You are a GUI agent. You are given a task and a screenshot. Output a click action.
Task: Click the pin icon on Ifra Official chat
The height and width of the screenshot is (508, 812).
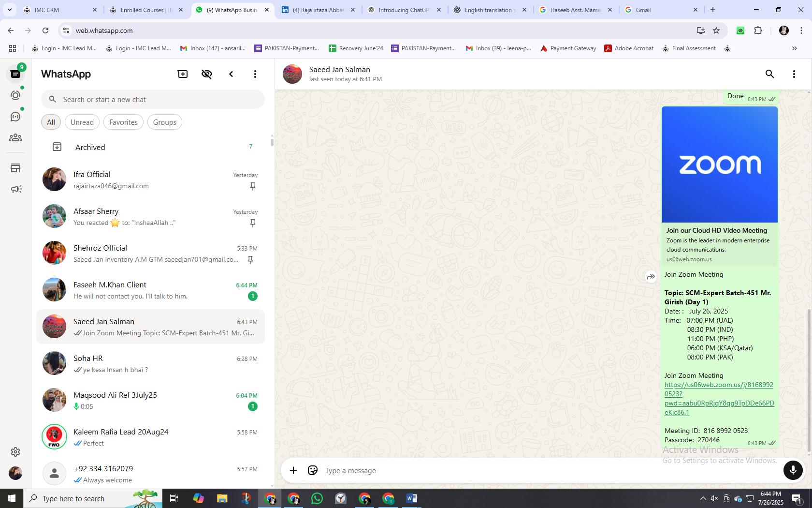pyautogui.click(x=253, y=186)
